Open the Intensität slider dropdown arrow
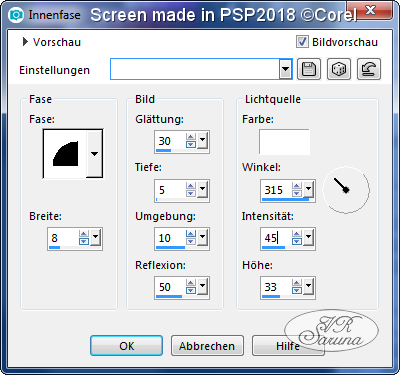Image resolution: width=400 pixels, height=375 pixels. (x=309, y=237)
